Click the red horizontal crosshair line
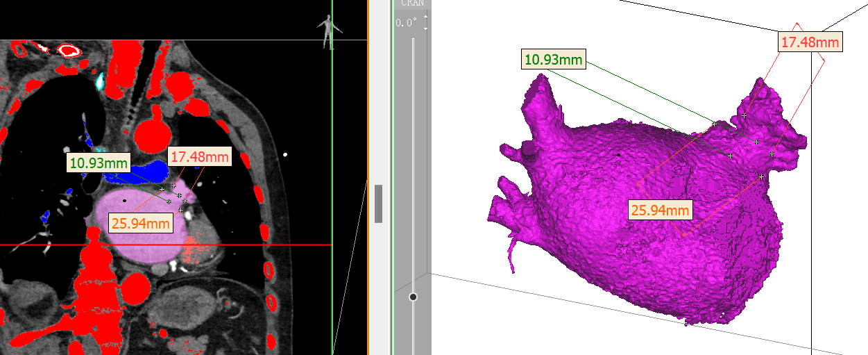 pos(42,245)
